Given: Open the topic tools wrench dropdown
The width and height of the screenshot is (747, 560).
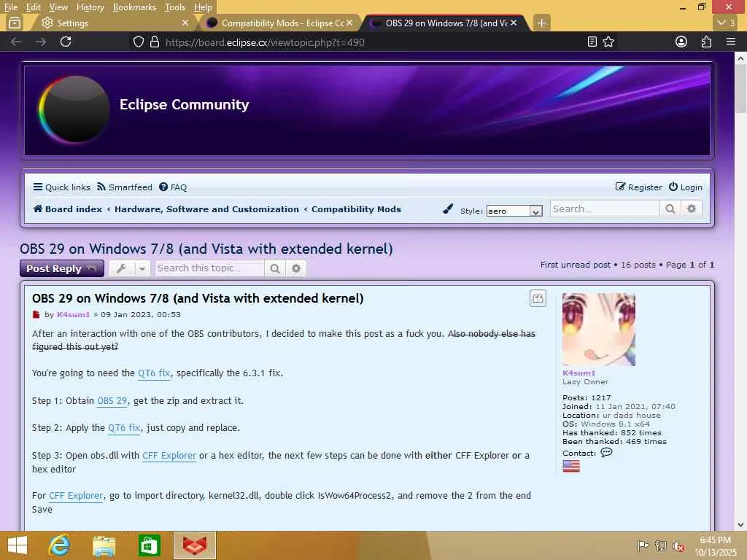Looking at the screenshot, I should (x=129, y=268).
